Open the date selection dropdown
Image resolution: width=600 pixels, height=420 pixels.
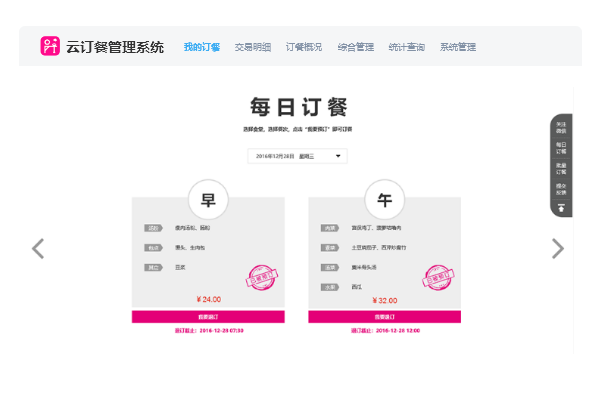click(297, 156)
